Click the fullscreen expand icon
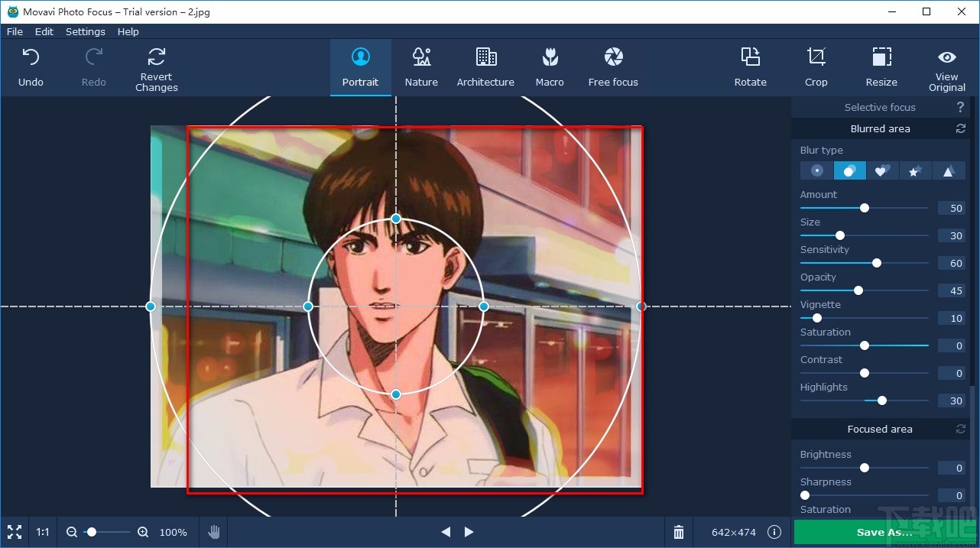This screenshot has width=980, height=548. tap(14, 532)
